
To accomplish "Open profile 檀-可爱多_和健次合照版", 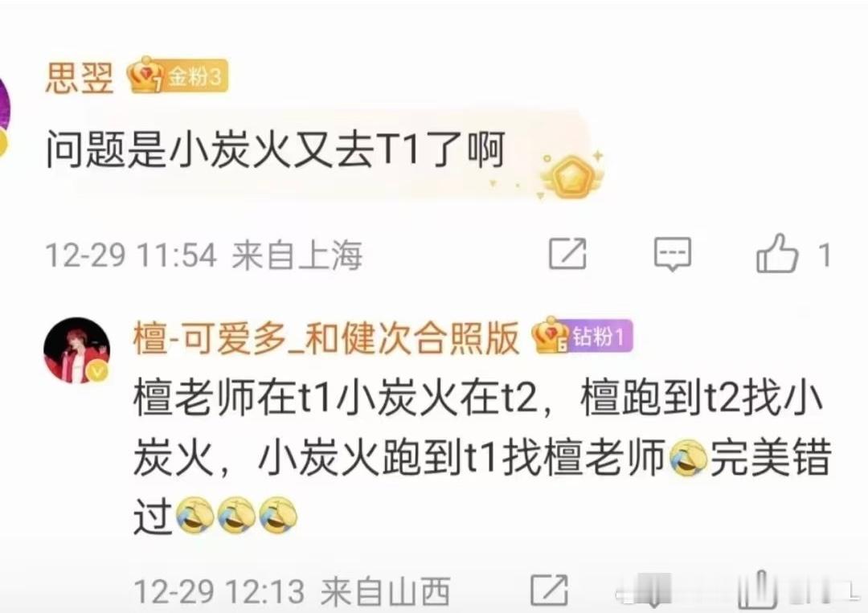I will [326, 338].
